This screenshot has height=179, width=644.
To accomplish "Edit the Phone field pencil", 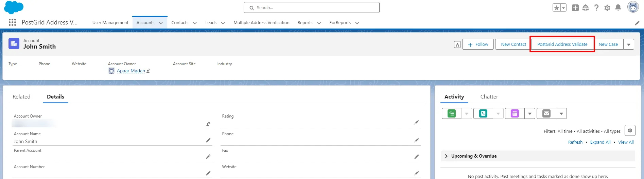I will (417, 140).
